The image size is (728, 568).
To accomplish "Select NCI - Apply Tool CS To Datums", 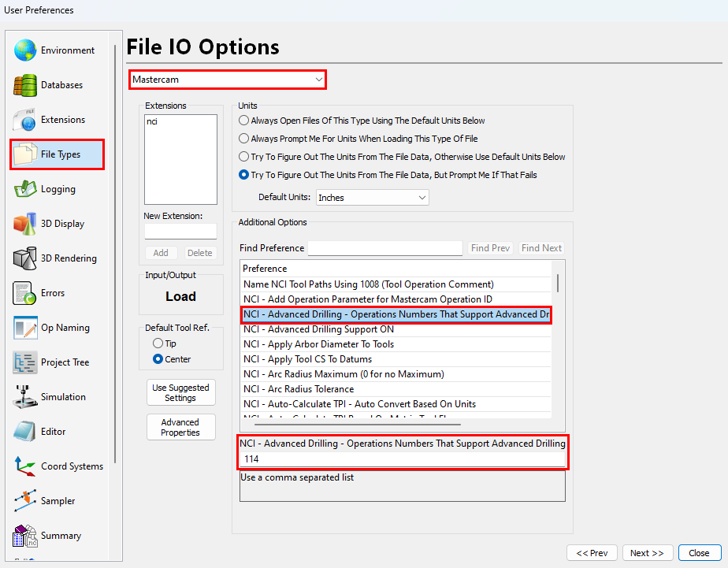I will (396, 359).
